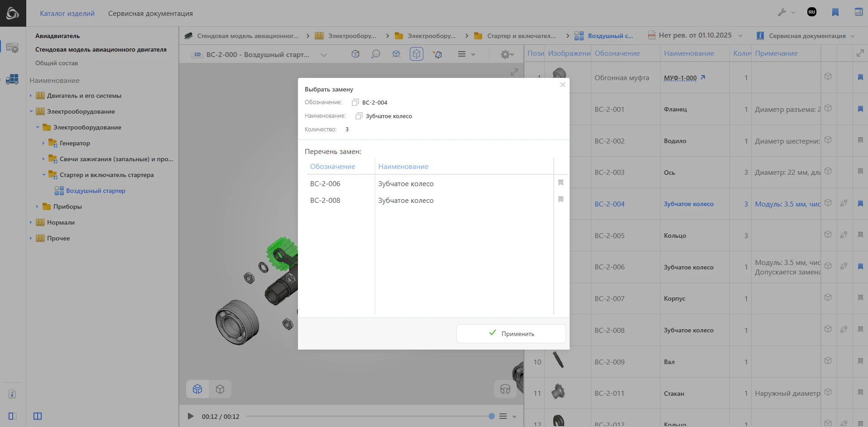
Task: Expand the Генератор tree node
Action: pos(43,144)
